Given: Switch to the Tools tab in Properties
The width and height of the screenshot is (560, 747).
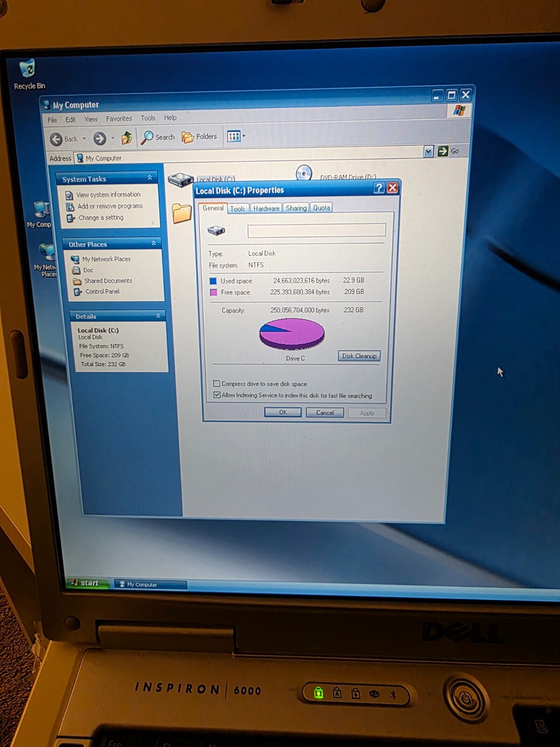Looking at the screenshot, I should click(238, 209).
